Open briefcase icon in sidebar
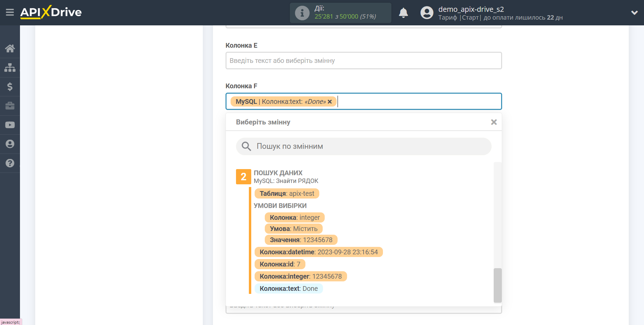Viewport: 644px width, 325px height. (10, 106)
